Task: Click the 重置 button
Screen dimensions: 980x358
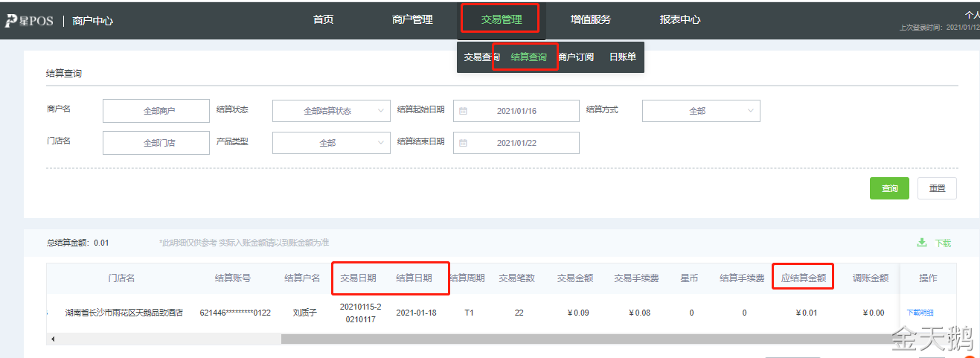Action: click(x=937, y=188)
